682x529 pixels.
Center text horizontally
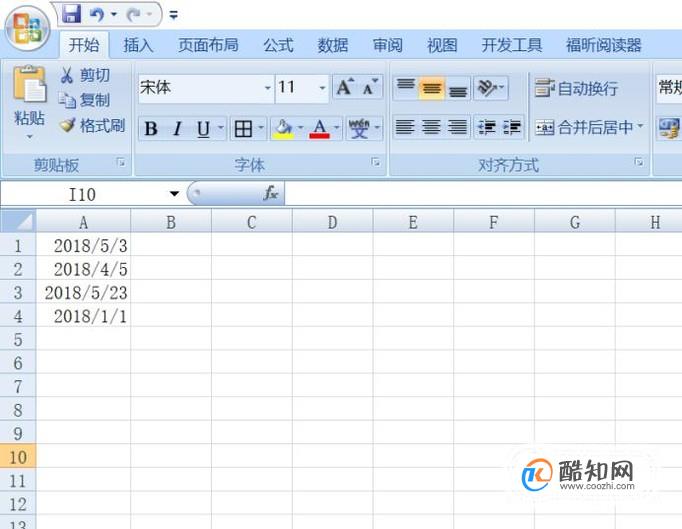tap(431, 127)
